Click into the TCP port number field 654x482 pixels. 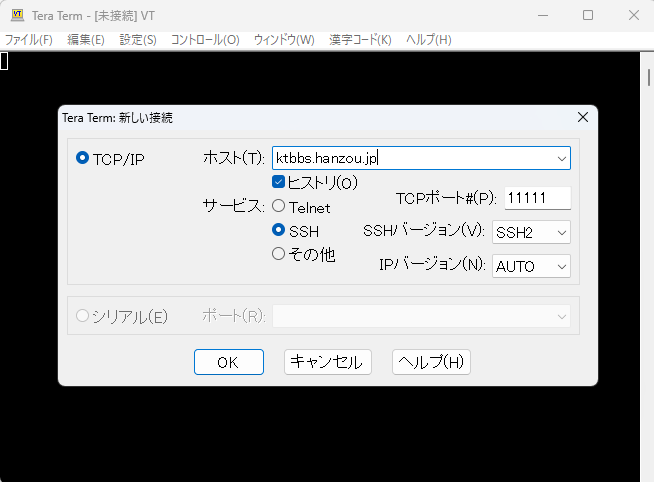pyautogui.click(x=538, y=198)
